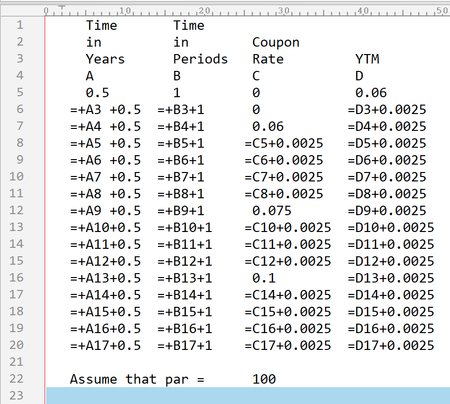450x404 pixels.
Task: Click the formula '=+A14+0.5'
Action: pyautogui.click(x=105, y=295)
